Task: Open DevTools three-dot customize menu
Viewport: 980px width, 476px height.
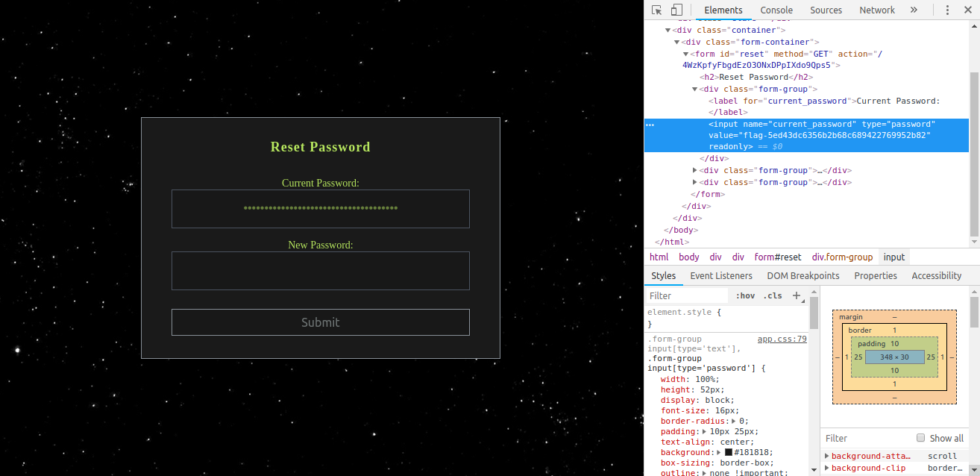Action: 948,10
